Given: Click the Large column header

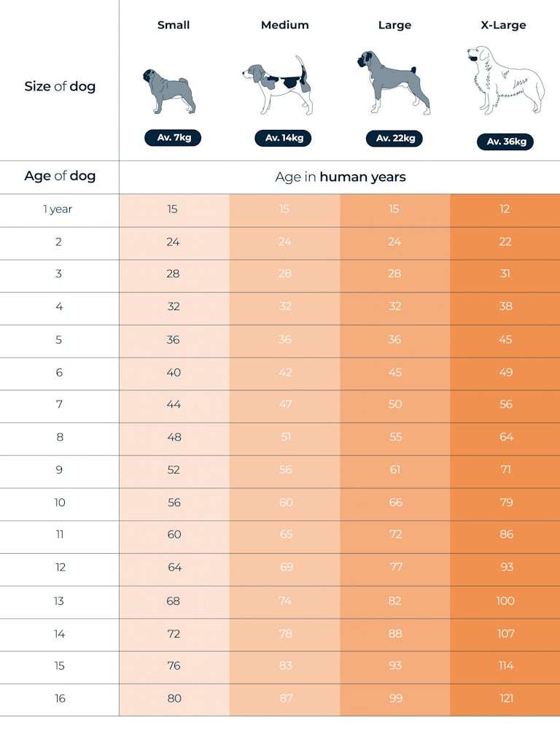Looking at the screenshot, I should coord(394,26).
